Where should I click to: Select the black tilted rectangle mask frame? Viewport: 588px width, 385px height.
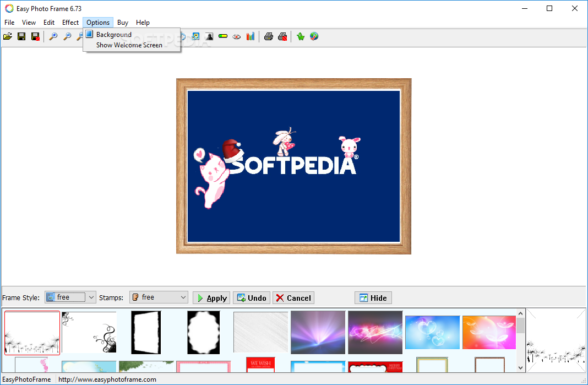click(x=146, y=333)
